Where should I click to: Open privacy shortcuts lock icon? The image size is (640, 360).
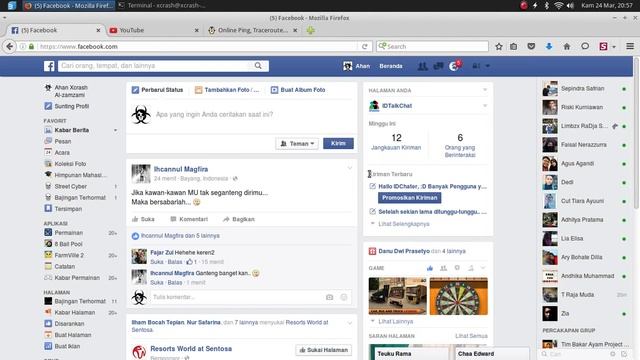click(x=476, y=66)
